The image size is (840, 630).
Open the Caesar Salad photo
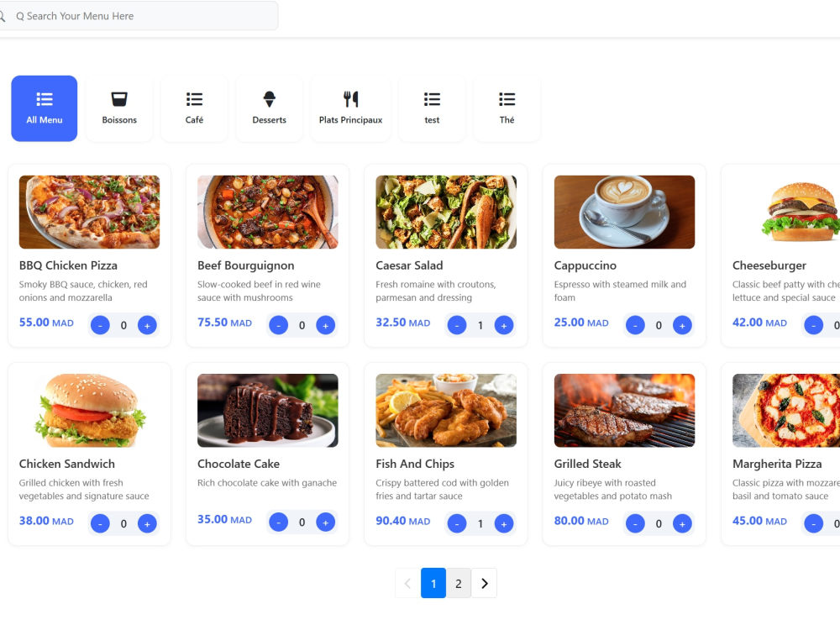tap(446, 213)
